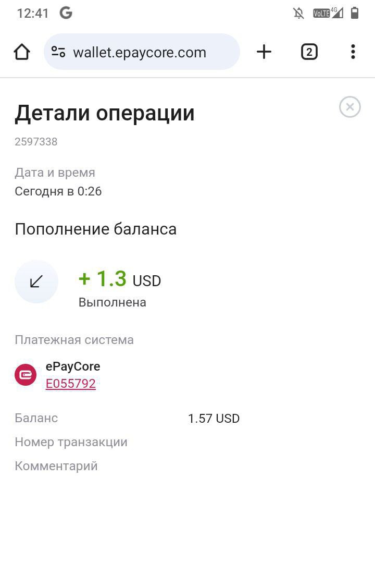
Task: Open the browser three-dot menu
Action: [353, 52]
